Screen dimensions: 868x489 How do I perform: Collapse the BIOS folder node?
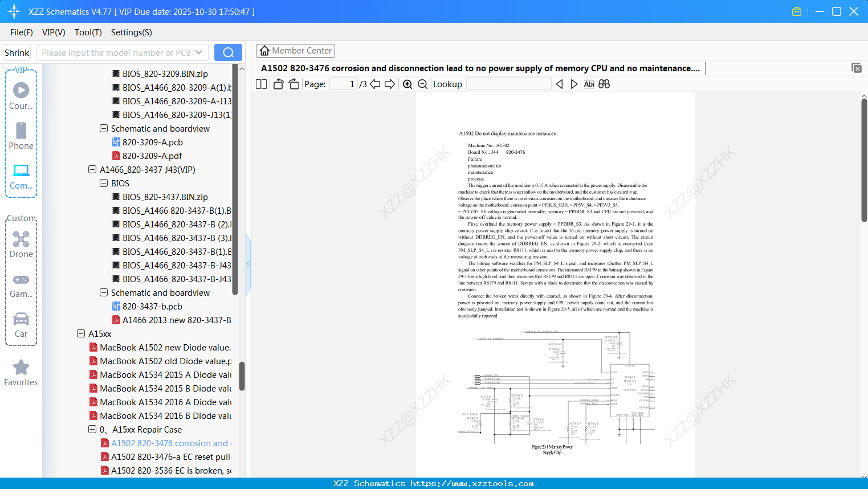(104, 184)
